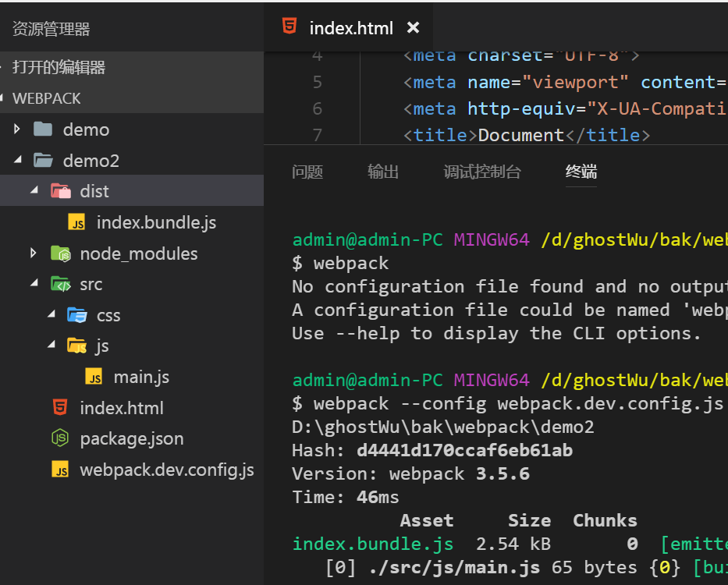This screenshot has height=585, width=728.
Task: Close the index.html editor tab
Action: pos(413,28)
